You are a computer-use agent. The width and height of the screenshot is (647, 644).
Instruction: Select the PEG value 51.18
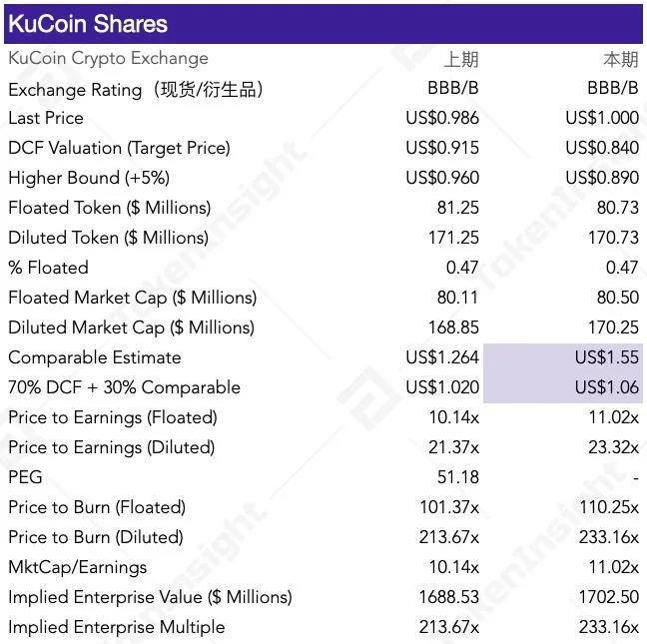(457, 477)
